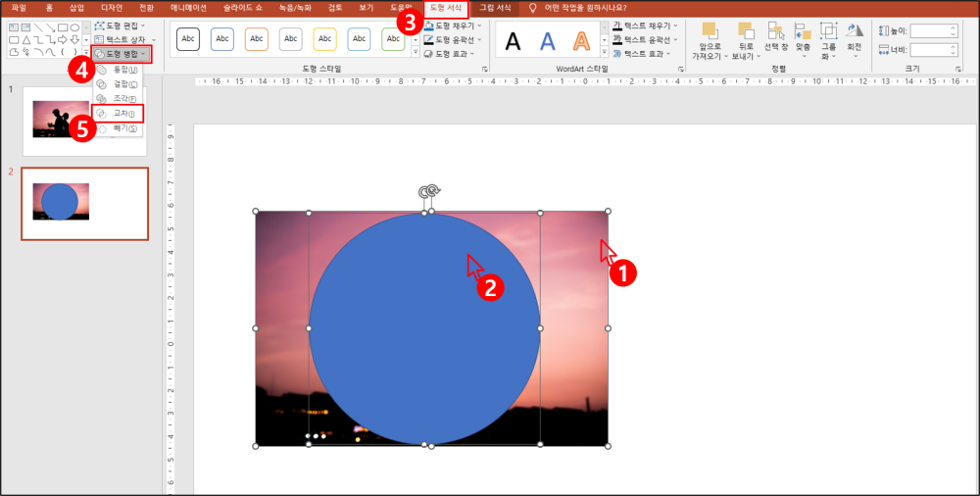Apply the orange outline Abc shape style
The width and height of the screenshot is (980, 496).
coord(256,39)
